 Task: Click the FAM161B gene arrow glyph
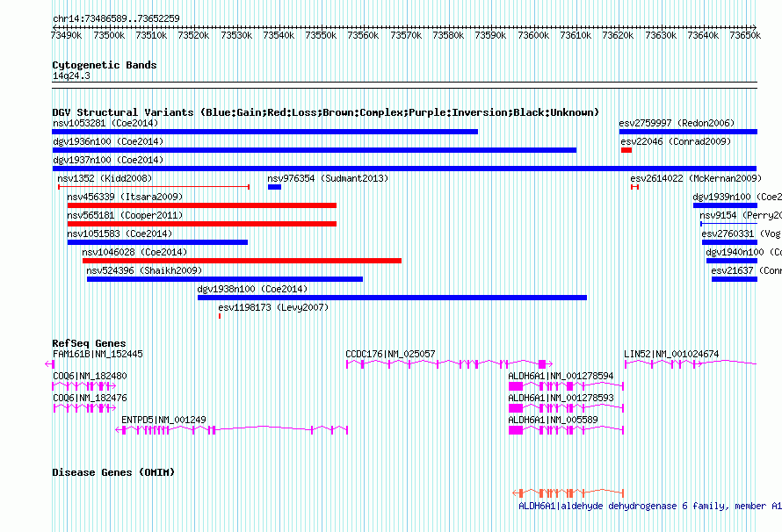click(49, 364)
